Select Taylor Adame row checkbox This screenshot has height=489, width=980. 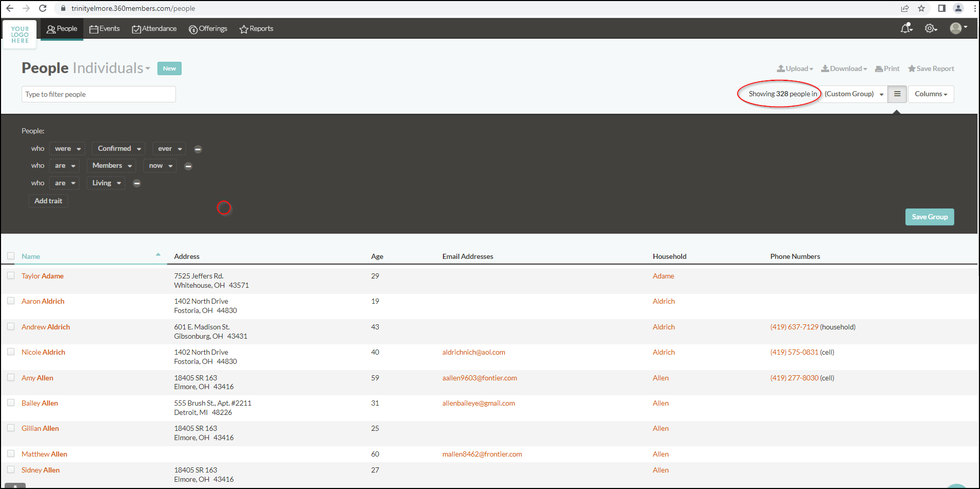click(11, 275)
